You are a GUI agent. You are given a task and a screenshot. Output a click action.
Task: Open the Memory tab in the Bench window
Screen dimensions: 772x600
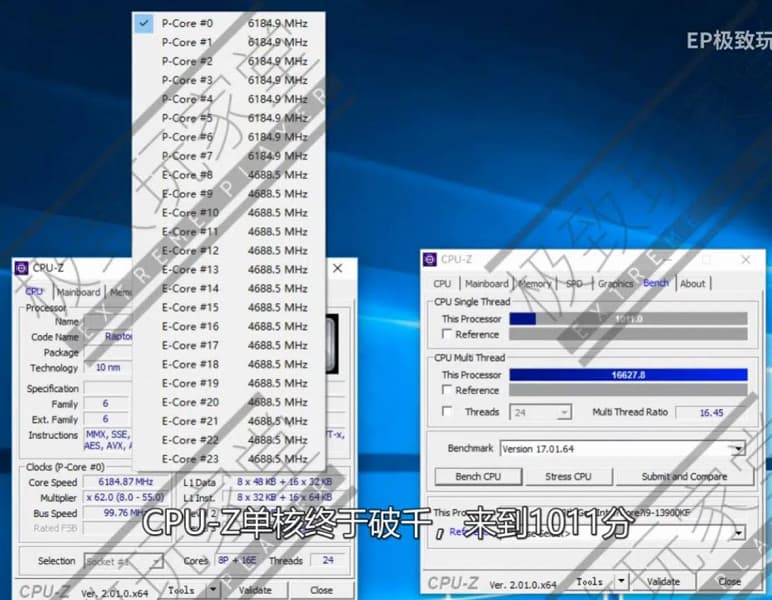pyautogui.click(x=535, y=284)
